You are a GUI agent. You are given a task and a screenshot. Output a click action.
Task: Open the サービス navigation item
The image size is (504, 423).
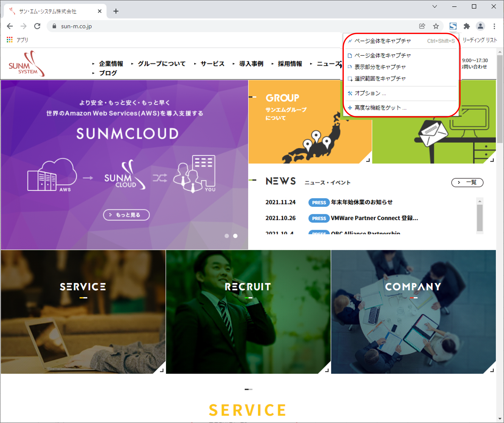pyautogui.click(x=212, y=64)
